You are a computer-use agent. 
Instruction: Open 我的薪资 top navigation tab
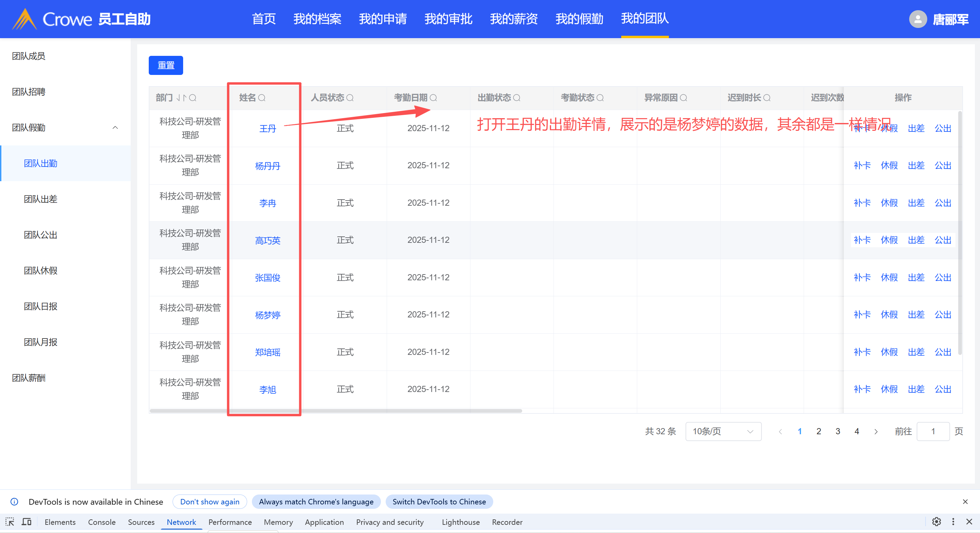point(514,19)
